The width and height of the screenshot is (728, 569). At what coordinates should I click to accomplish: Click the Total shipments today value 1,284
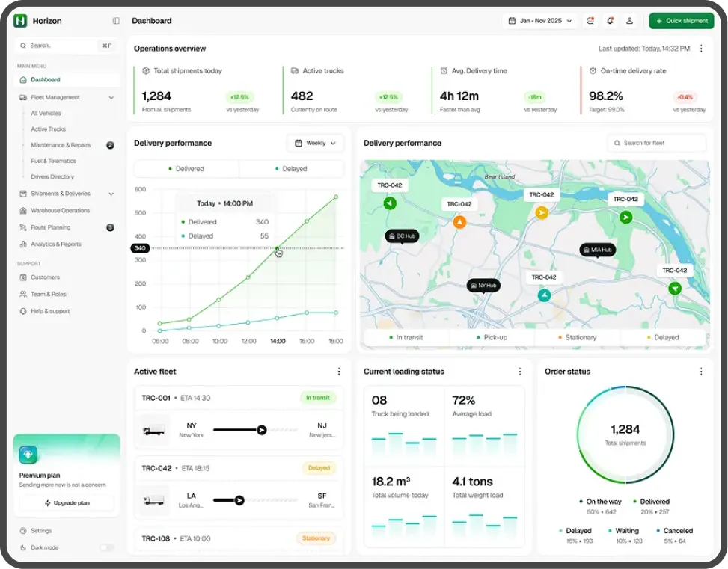[156, 96]
